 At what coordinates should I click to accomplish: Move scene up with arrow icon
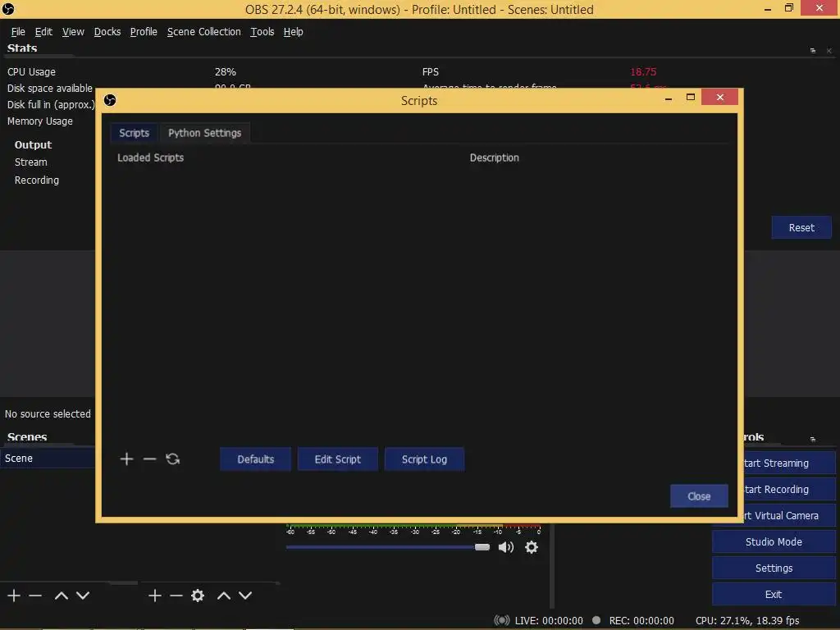click(x=61, y=596)
